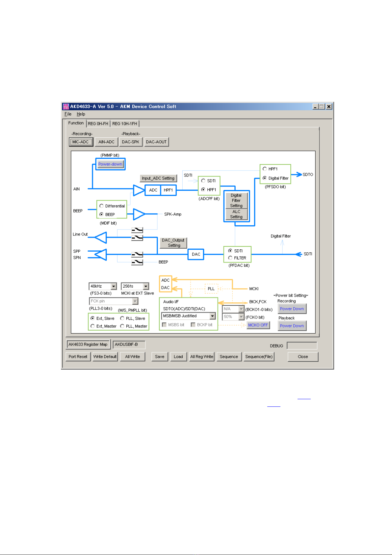Select the Digital Filter radio for PFSDO
The image size is (392, 555).
[x=265, y=178]
